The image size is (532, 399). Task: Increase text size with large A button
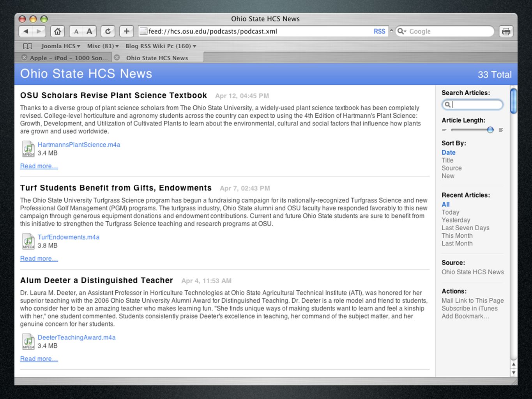click(90, 32)
